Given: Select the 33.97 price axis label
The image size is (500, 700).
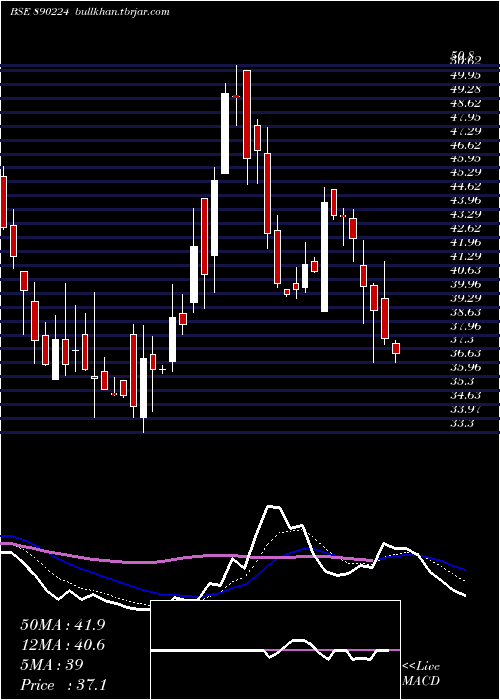Looking at the screenshot, I should (466, 409).
